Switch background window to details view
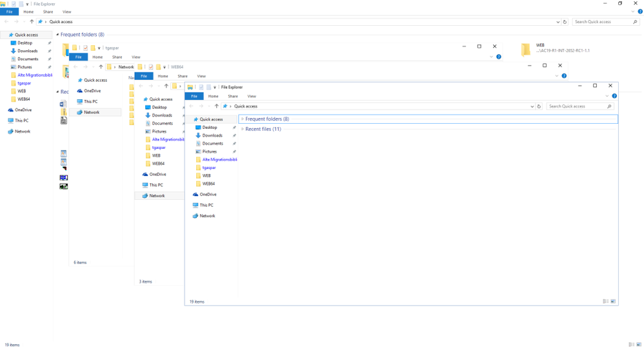 (x=631, y=345)
